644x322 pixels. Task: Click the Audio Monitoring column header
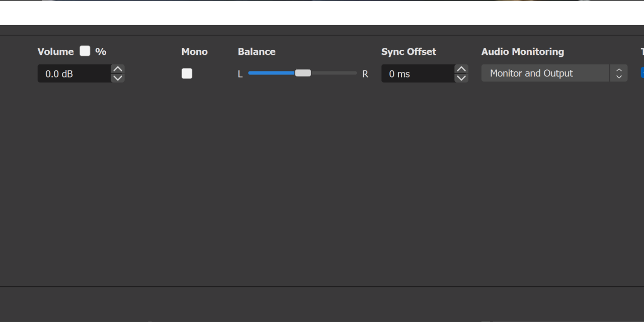coord(522,52)
